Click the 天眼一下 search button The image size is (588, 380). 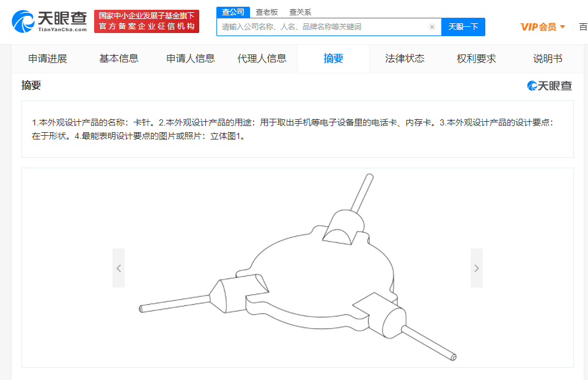click(x=463, y=27)
